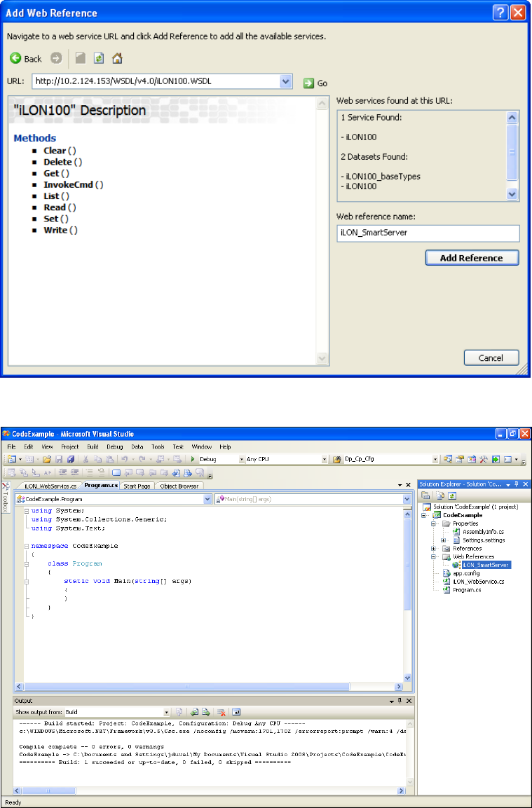The width and height of the screenshot is (532, 808).
Task: Click the Decrease indent icon
Action: coord(62,472)
